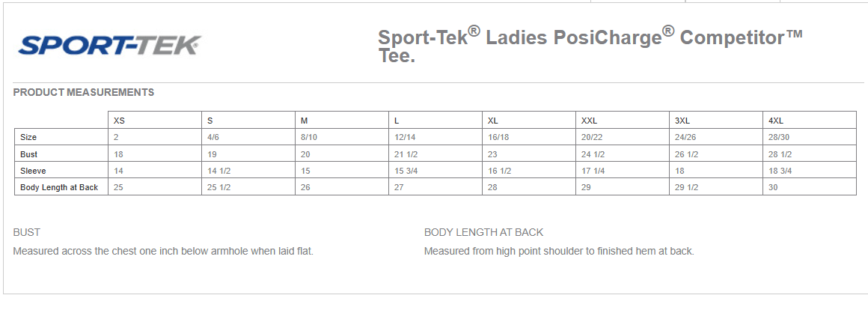Image resolution: width=868 pixels, height=316 pixels.
Task: Click the 15 3/4 sleeve measurement cell
Action: [x=406, y=171]
